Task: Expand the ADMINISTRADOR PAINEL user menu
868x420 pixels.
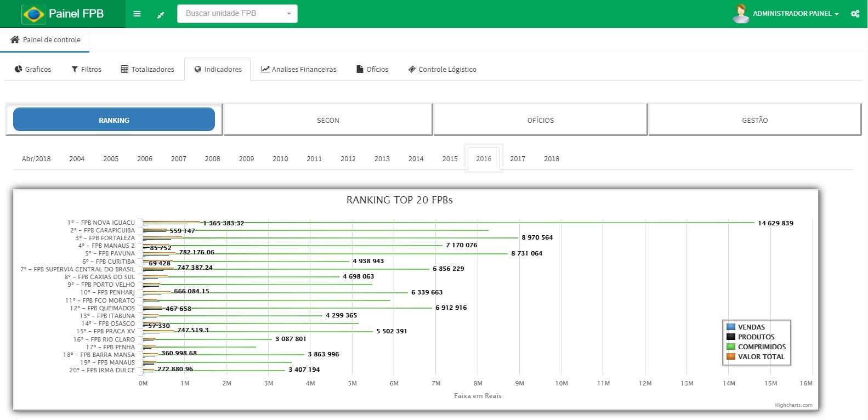Action: point(796,14)
